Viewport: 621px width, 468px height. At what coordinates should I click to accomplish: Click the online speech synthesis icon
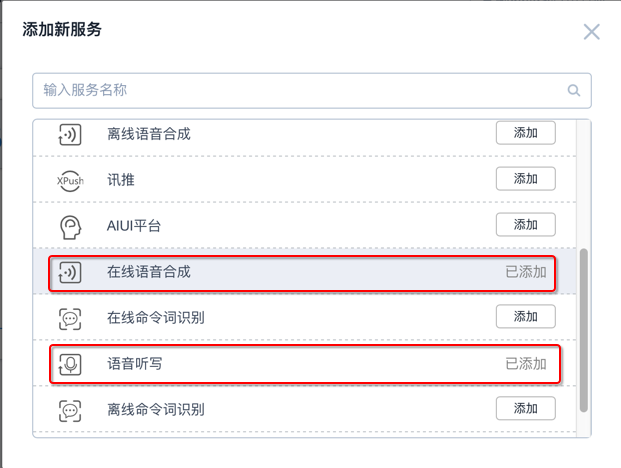pos(69,272)
